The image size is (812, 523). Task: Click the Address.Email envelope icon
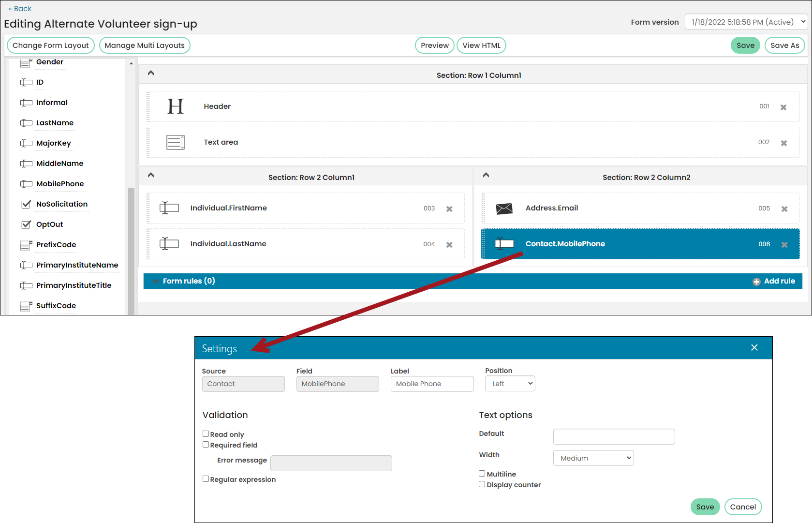tap(504, 209)
